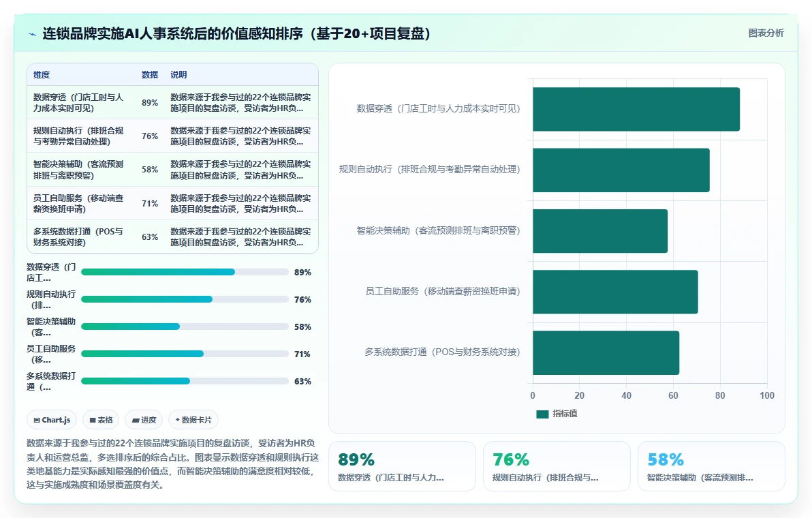This screenshot has width=812, height=518.
Task: Click the 数据穿透 chart bar
Action: [636, 109]
